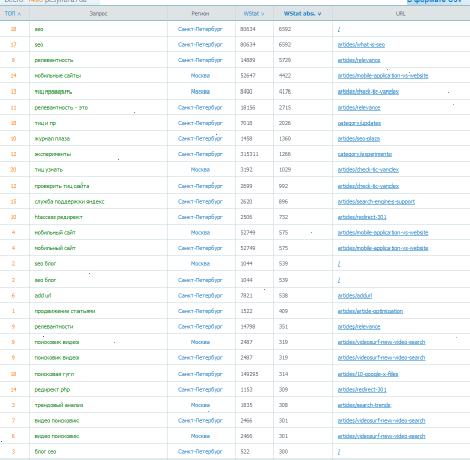Image resolution: width=470 pixels, height=460 pixels.
Task: Open URL link in массовый редирект row
Action: click(x=362, y=217)
